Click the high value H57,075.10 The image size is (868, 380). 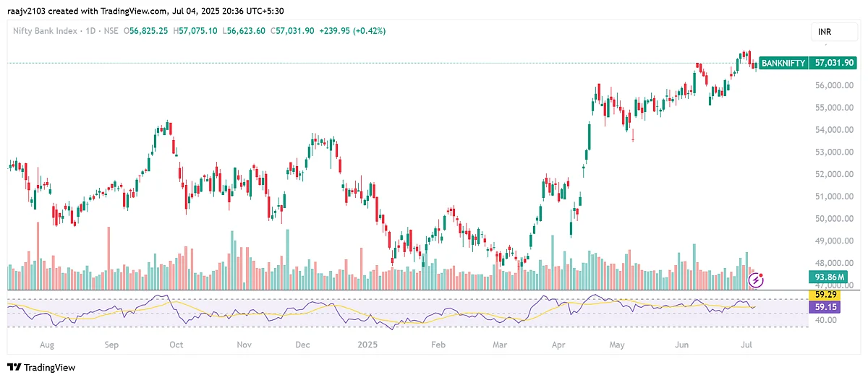point(196,31)
